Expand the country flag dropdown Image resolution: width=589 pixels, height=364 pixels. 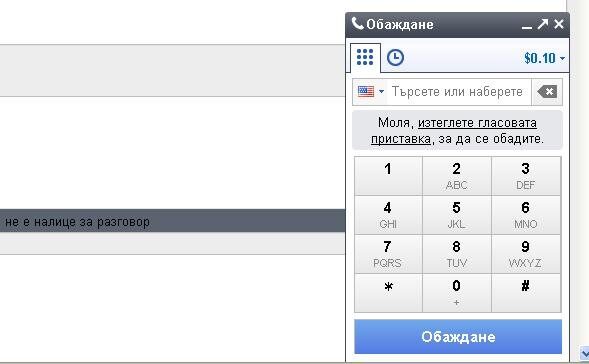371,92
